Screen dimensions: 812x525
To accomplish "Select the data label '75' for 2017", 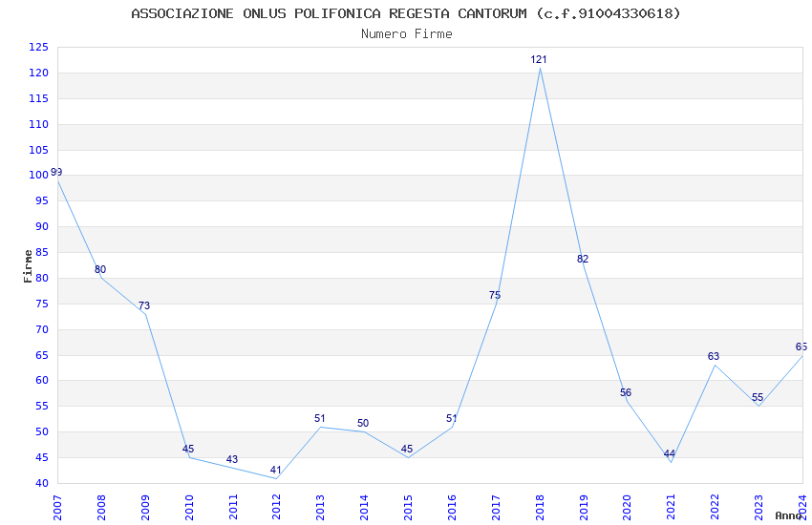I will pyautogui.click(x=495, y=295).
